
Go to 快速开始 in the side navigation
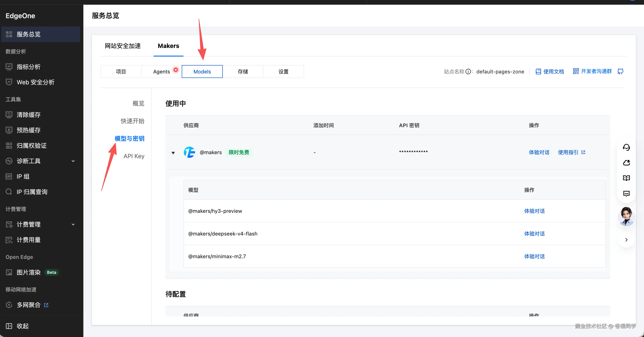pyautogui.click(x=133, y=121)
